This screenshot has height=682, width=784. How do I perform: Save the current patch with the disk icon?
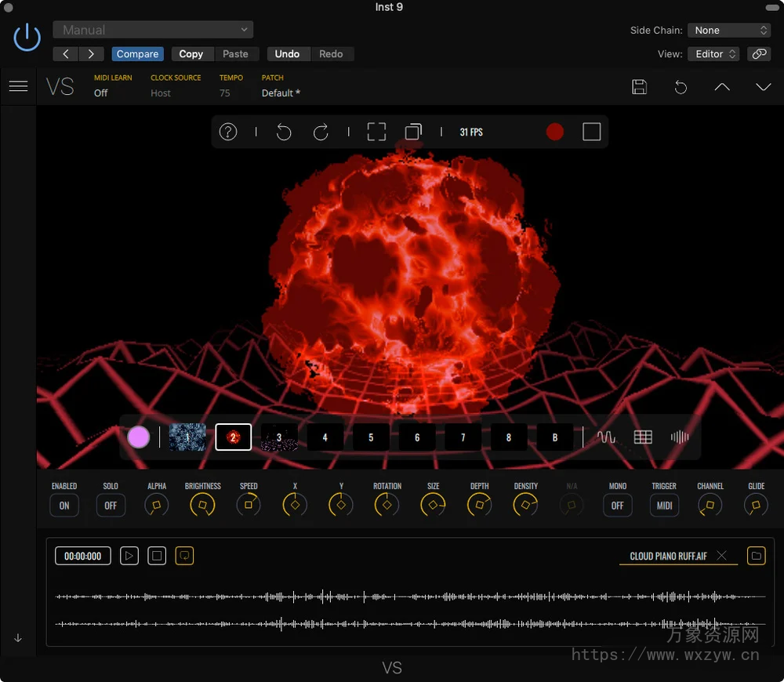[x=639, y=87]
